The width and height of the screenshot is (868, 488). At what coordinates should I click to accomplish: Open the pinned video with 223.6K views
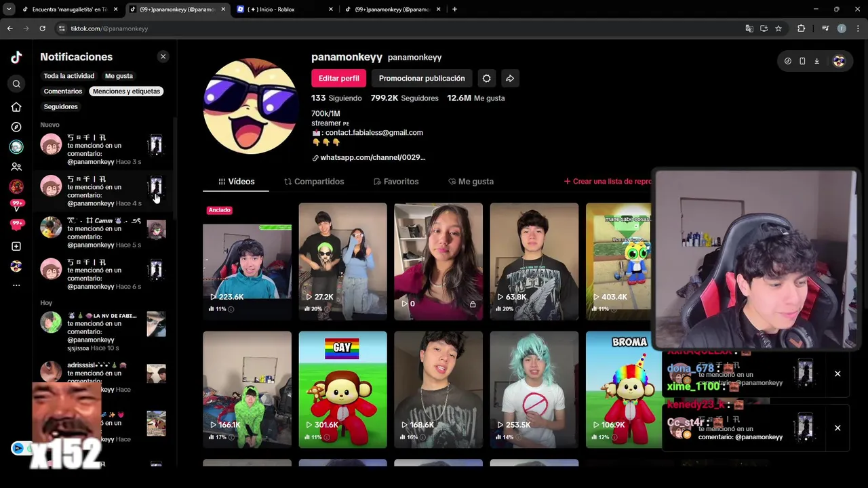pyautogui.click(x=247, y=262)
